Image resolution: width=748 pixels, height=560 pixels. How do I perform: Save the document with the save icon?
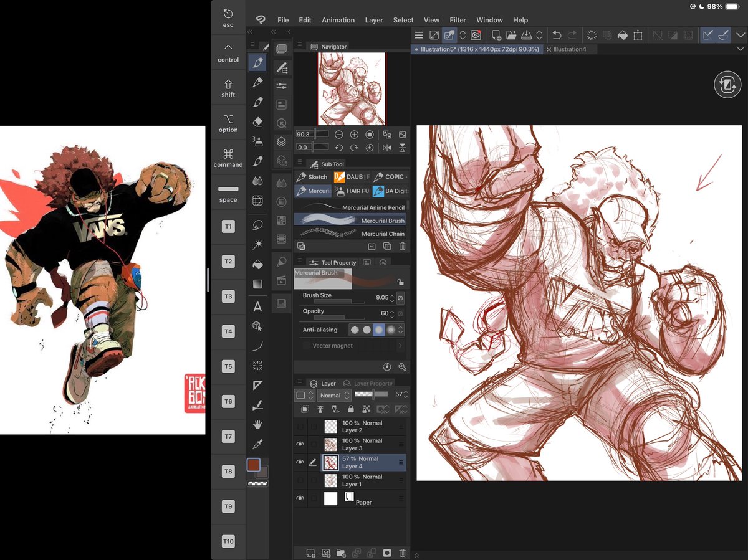pos(526,36)
